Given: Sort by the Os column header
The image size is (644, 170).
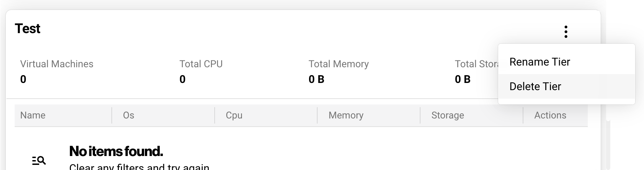Looking at the screenshot, I should pyautogui.click(x=128, y=115).
